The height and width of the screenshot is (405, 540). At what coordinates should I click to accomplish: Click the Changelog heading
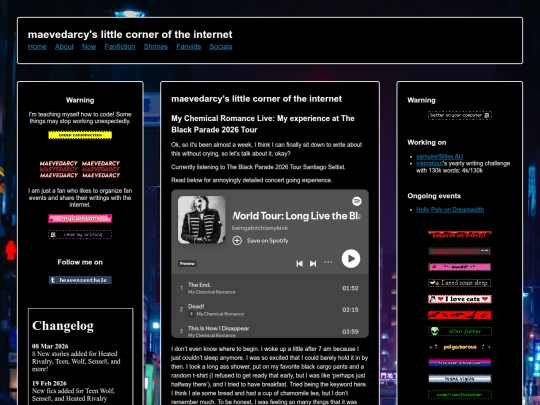63,325
